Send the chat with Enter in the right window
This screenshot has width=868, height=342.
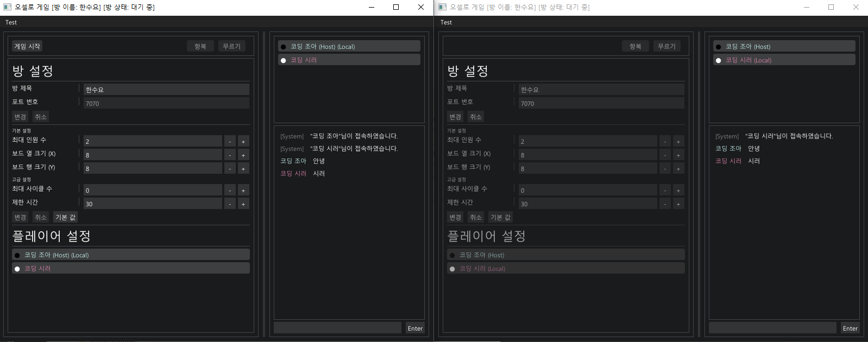click(x=850, y=328)
